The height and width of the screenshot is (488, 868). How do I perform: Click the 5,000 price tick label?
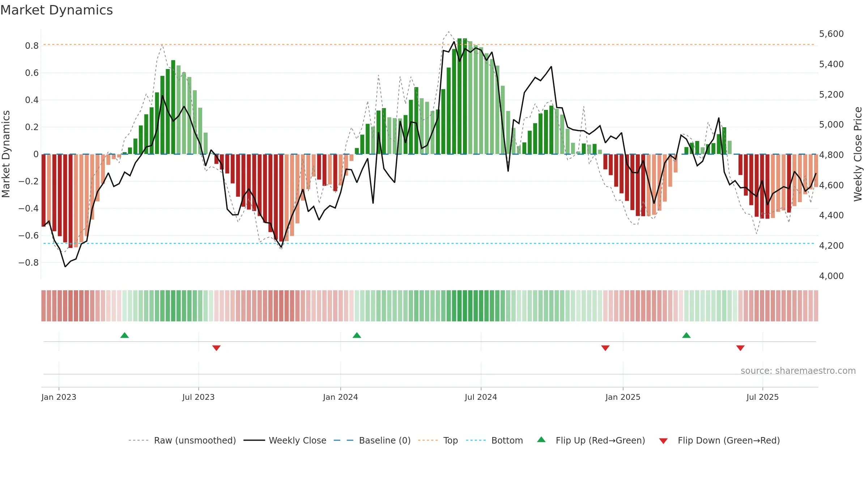(831, 124)
